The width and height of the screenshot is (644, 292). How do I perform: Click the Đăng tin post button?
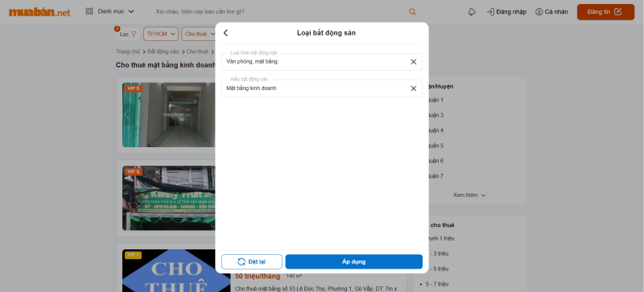(605, 12)
